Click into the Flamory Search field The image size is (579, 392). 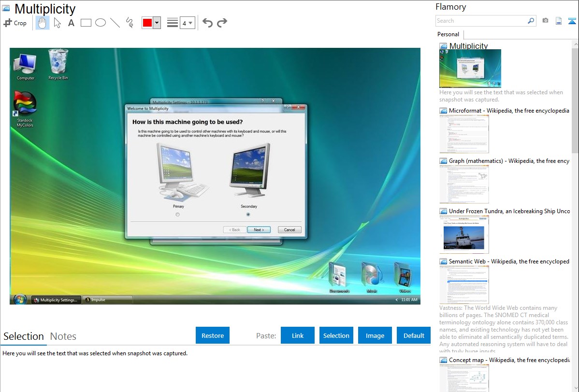click(x=481, y=21)
